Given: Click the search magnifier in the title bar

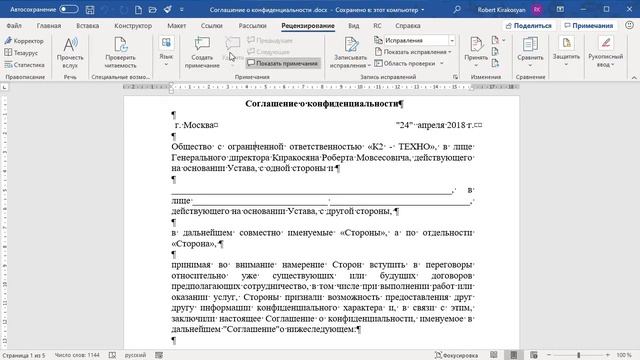Looking at the screenshot, I should point(457,9).
